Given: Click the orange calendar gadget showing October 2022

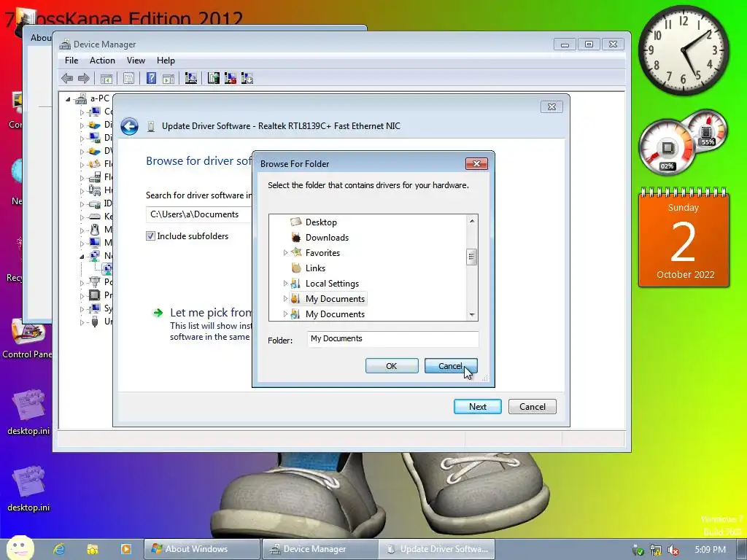Looking at the screenshot, I should pyautogui.click(x=684, y=238).
